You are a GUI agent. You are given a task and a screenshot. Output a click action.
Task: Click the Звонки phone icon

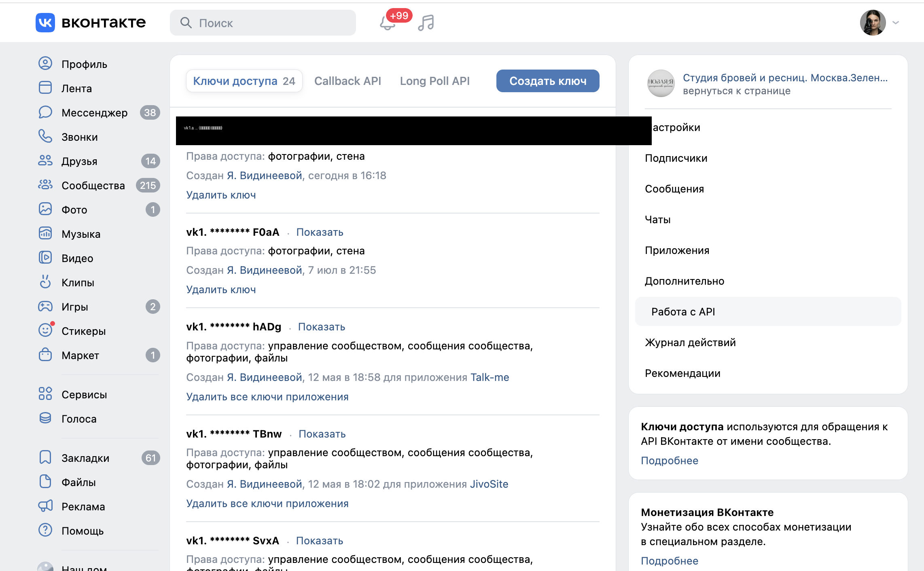pos(45,137)
